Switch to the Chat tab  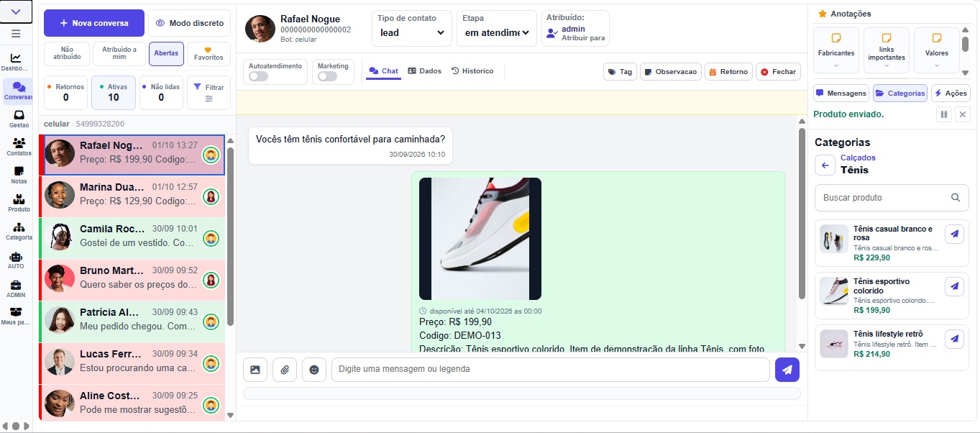384,71
